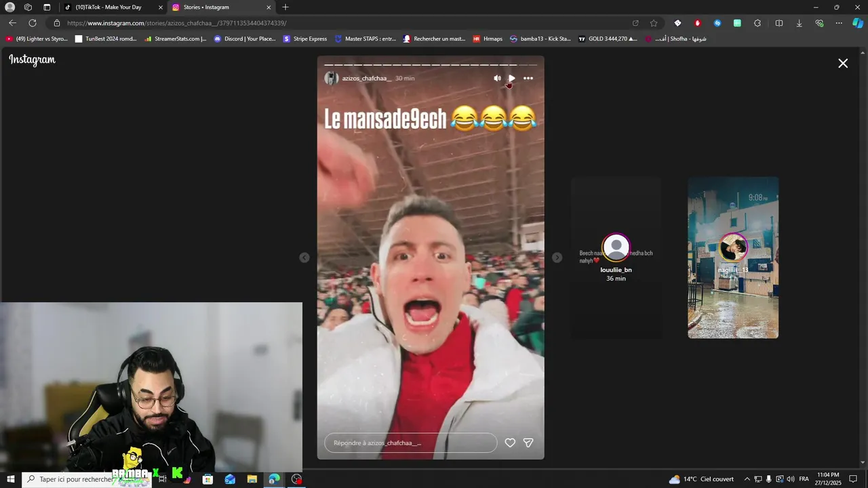The width and height of the screenshot is (868, 488).
Task: Share the story via paper plane icon
Action: click(x=528, y=443)
